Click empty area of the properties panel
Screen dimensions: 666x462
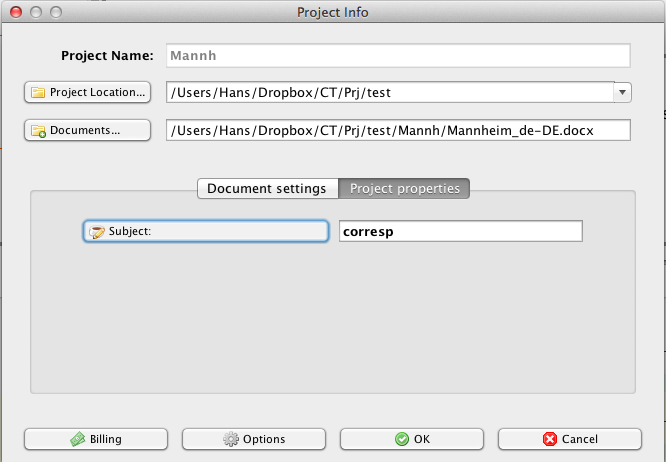click(332, 320)
